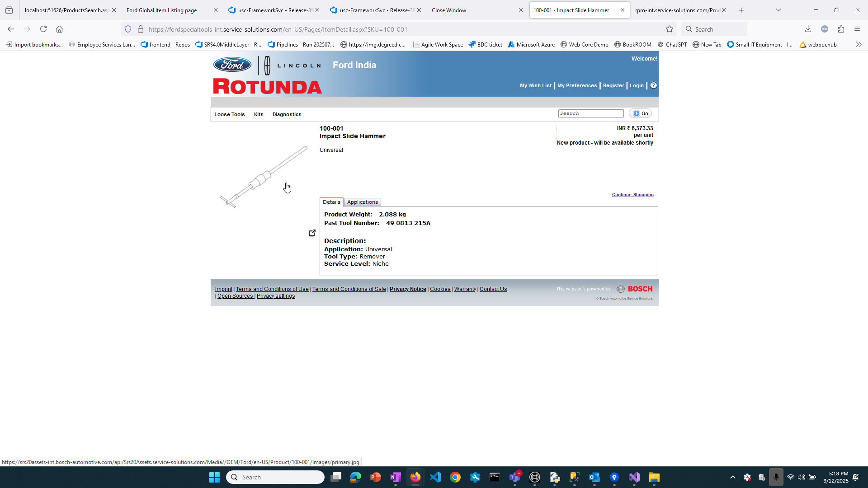Open Firefox extensions puzzle icon
Screen dimensions: 868x488
(x=841, y=29)
